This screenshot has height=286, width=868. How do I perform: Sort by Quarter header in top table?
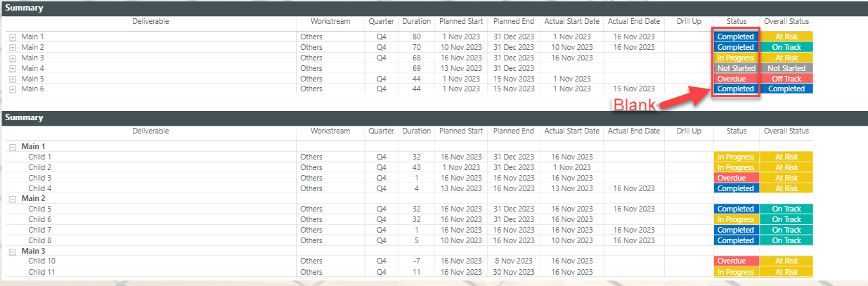tap(382, 21)
